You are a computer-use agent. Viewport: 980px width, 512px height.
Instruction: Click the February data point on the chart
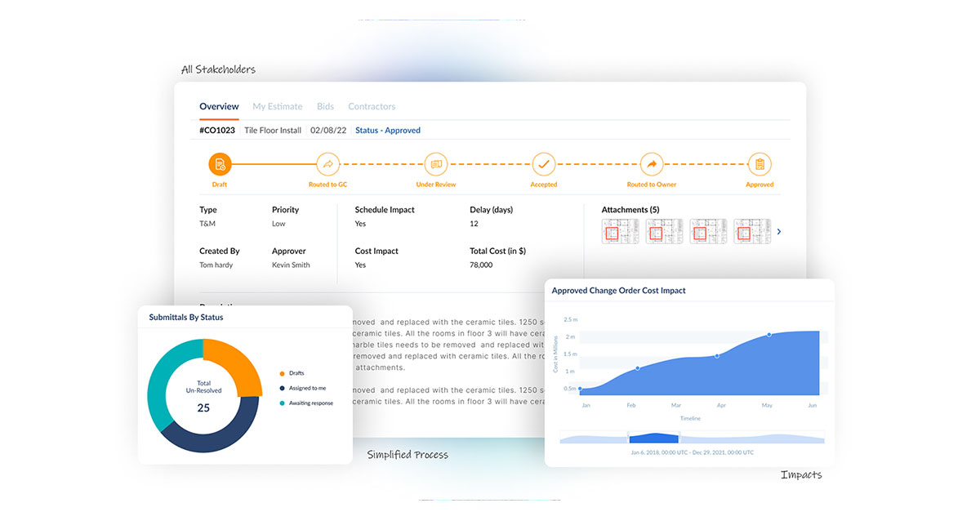pyautogui.click(x=638, y=368)
